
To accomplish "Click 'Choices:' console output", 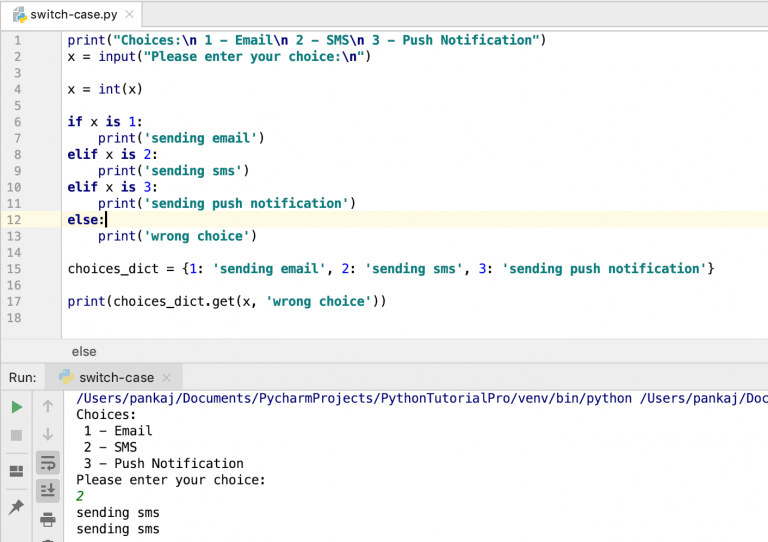I will pos(106,415).
